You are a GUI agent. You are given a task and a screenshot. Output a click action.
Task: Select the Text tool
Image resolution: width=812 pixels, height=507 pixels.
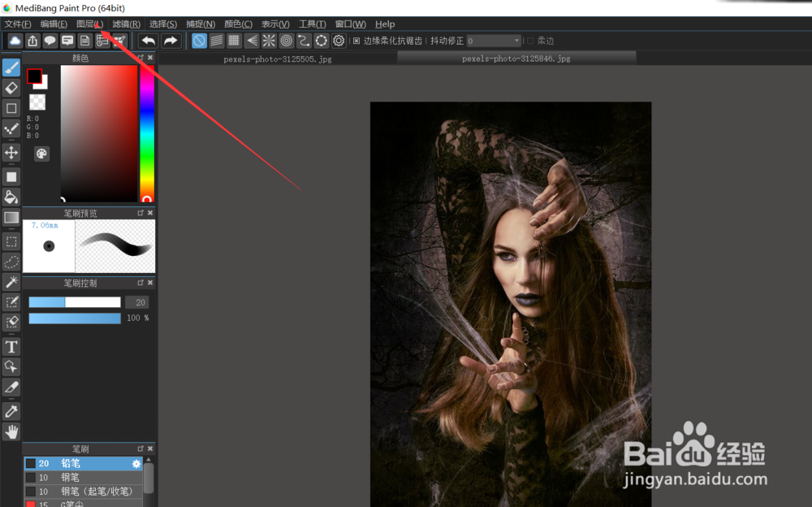coord(11,347)
